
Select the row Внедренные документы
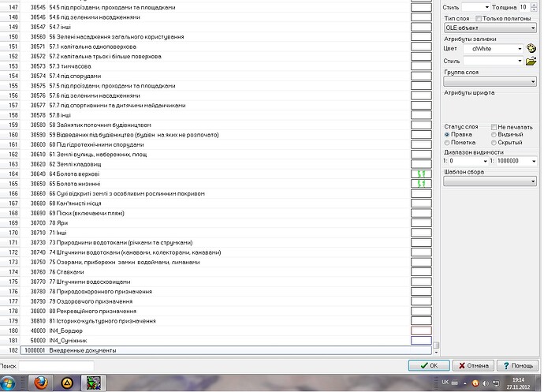coord(225,350)
